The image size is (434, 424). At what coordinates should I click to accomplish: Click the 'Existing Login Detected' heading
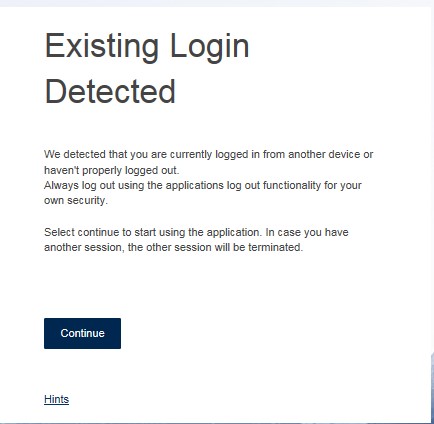[147, 68]
